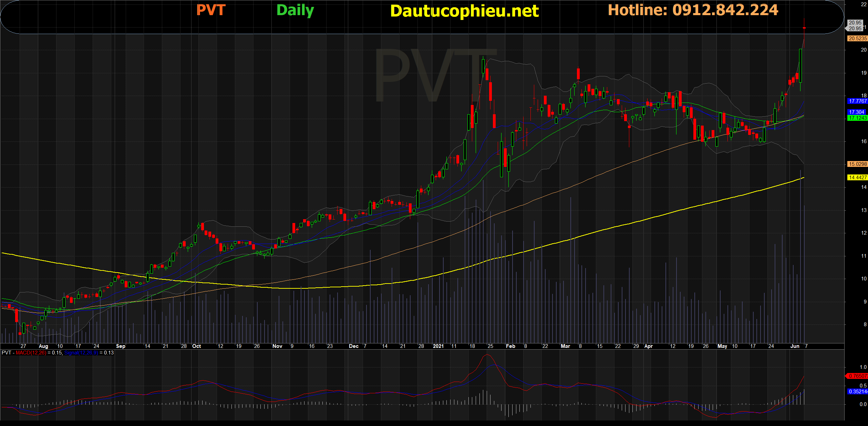Click the blue Signal(12,26,9) indicator label
The width and height of the screenshot is (868, 426).
coord(81,353)
